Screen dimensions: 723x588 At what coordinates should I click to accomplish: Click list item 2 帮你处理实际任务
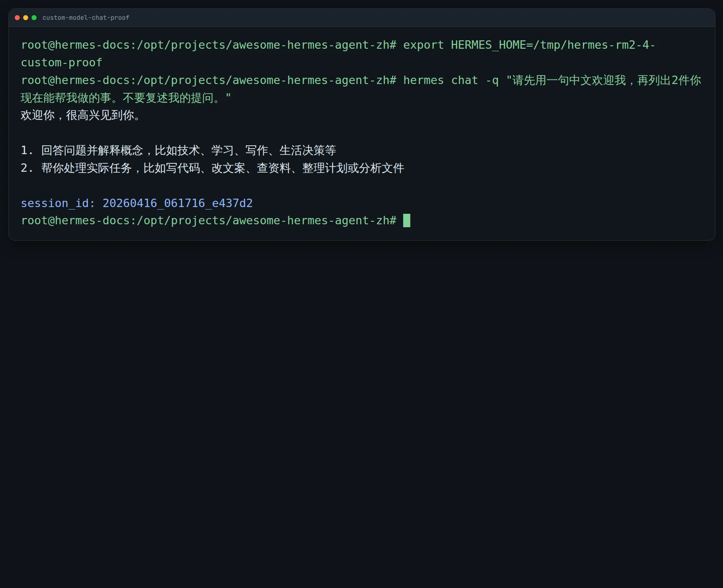(213, 168)
